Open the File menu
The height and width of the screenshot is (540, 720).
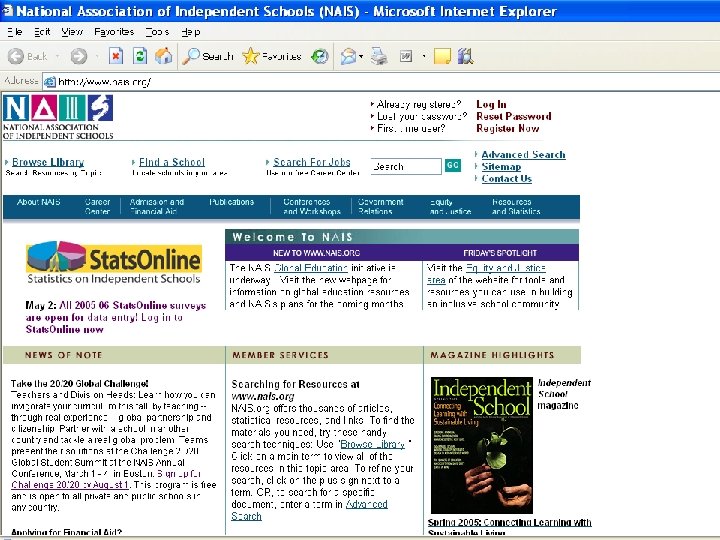coord(15,32)
